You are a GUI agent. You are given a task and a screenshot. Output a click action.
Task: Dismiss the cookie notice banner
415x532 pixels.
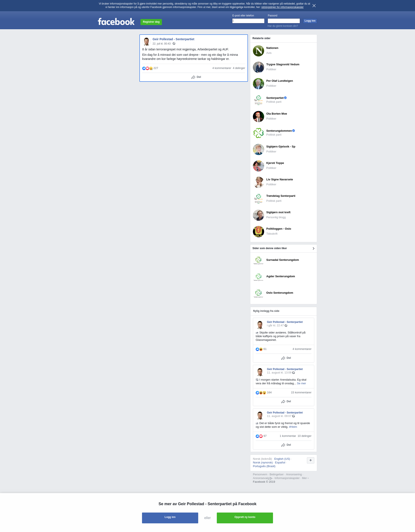tap(314, 6)
